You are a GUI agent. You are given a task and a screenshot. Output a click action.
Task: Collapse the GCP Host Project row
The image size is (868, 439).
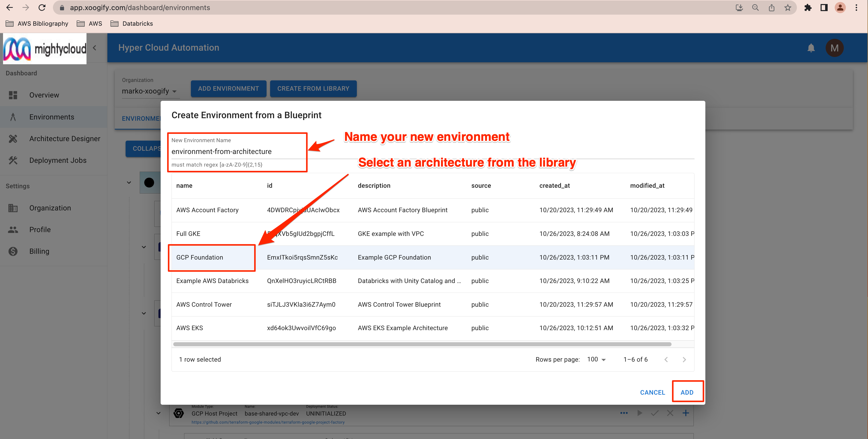point(158,413)
